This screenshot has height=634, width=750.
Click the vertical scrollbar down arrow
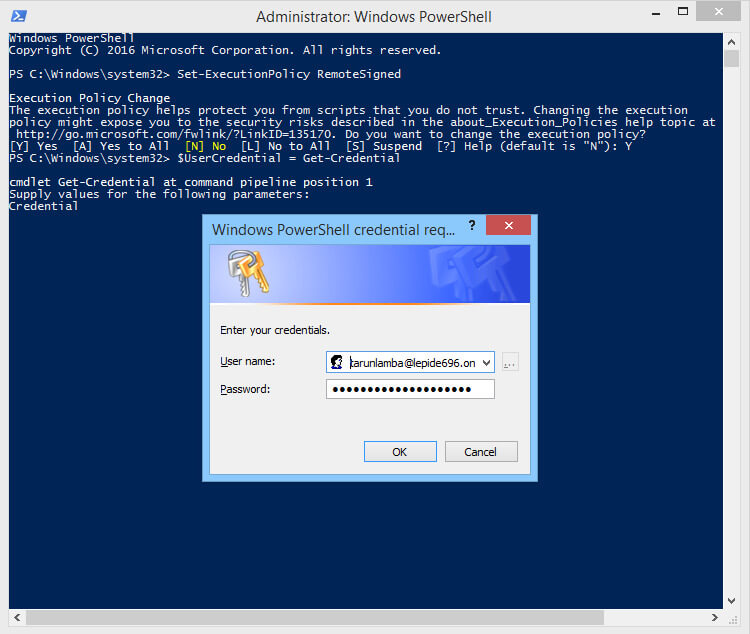click(731, 601)
